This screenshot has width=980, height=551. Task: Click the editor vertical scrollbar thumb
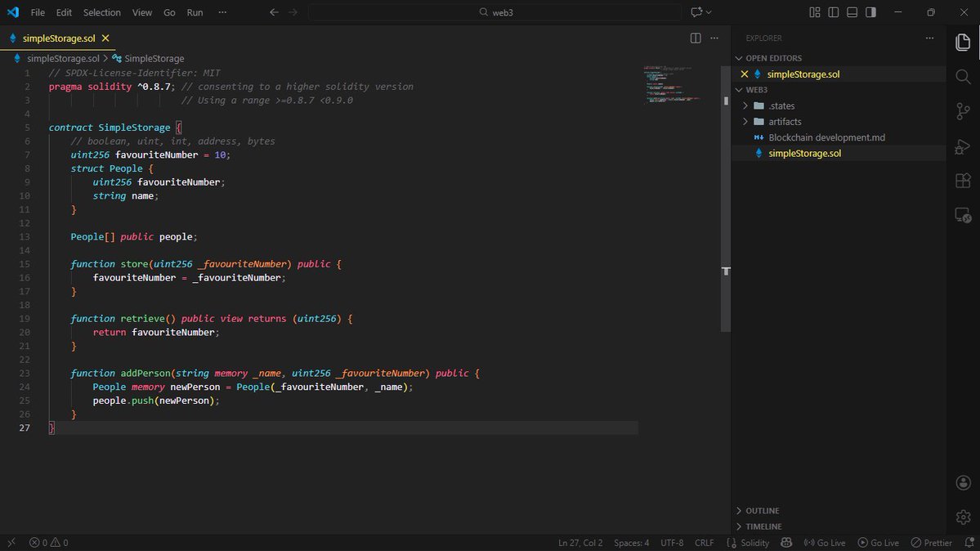click(726, 199)
